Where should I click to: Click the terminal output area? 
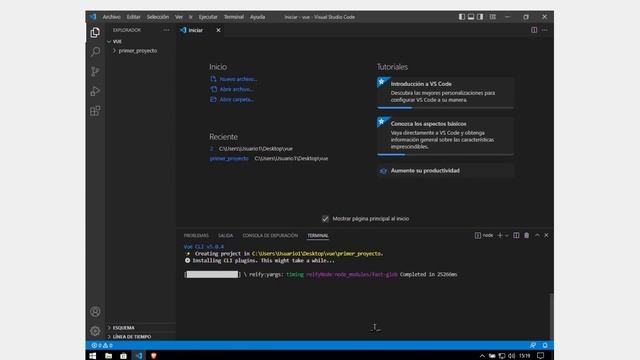[364, 291]
